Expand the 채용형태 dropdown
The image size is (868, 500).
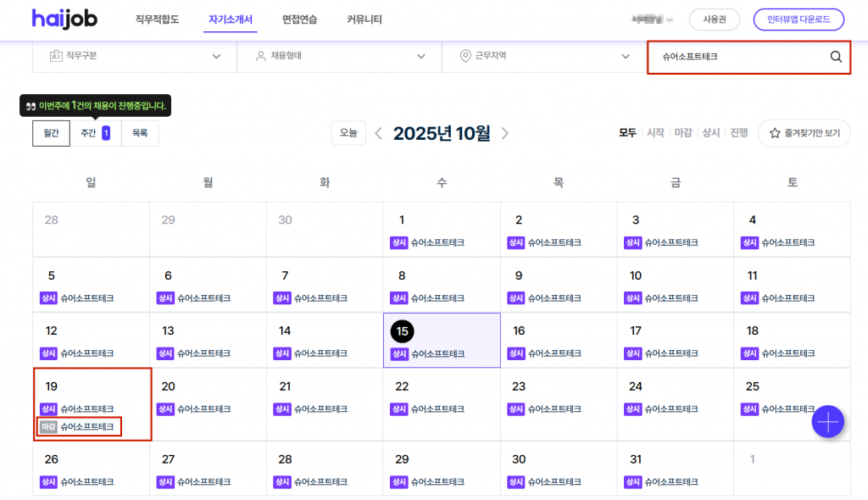[339, 57]
